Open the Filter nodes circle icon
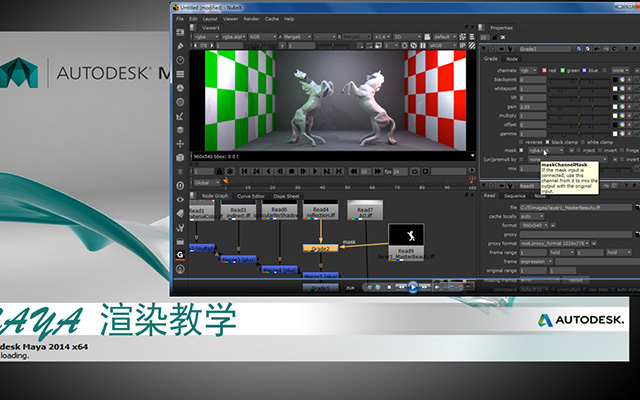The height and width of the screenshot is (400, 640). click(180, 102)
